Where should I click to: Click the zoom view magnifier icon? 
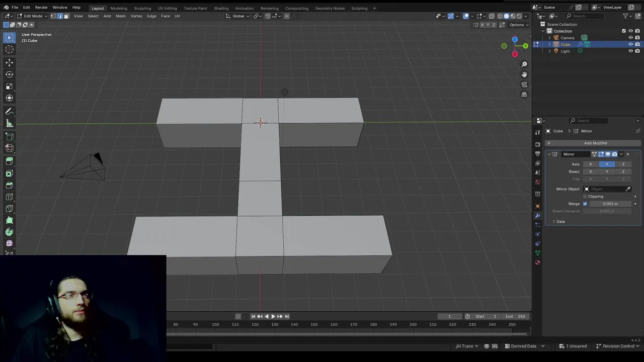click(x=524, y=64)
